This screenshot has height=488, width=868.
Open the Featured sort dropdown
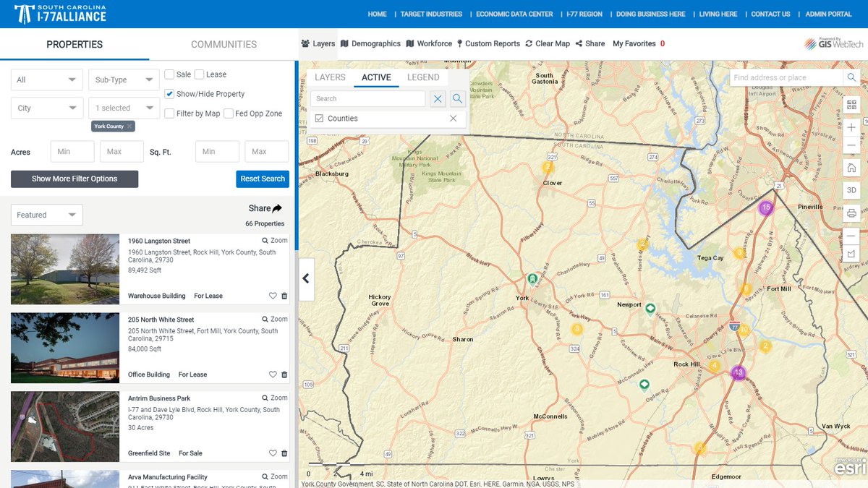pos(47,215)
